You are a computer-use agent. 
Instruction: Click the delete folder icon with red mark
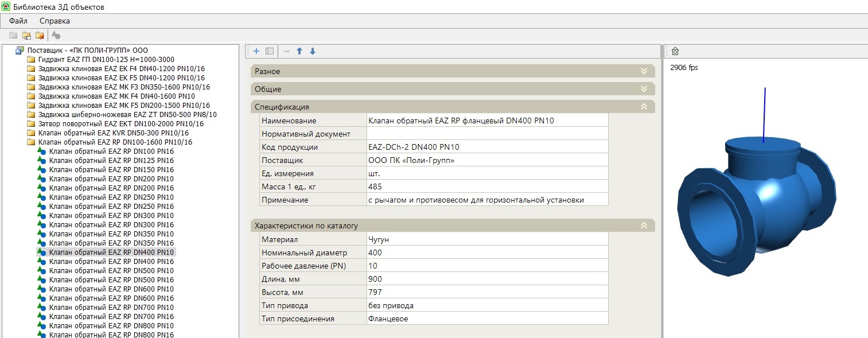pos(40,36)
